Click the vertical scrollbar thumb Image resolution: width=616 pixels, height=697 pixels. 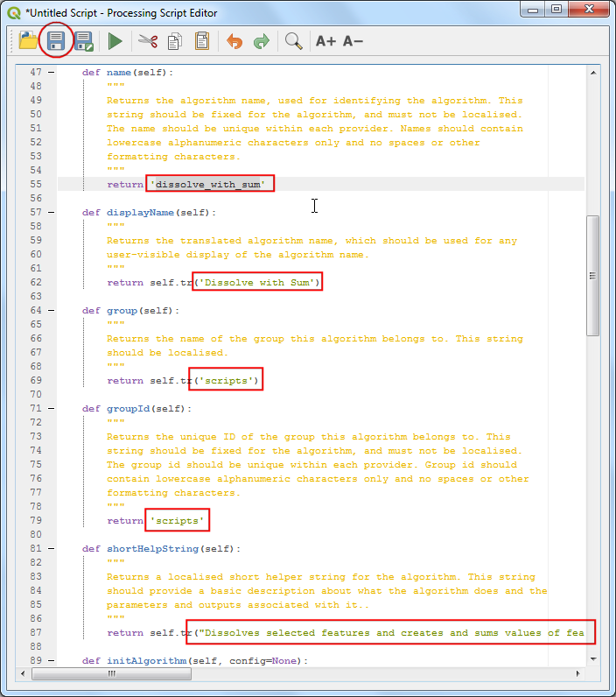[x=592, y=275]
